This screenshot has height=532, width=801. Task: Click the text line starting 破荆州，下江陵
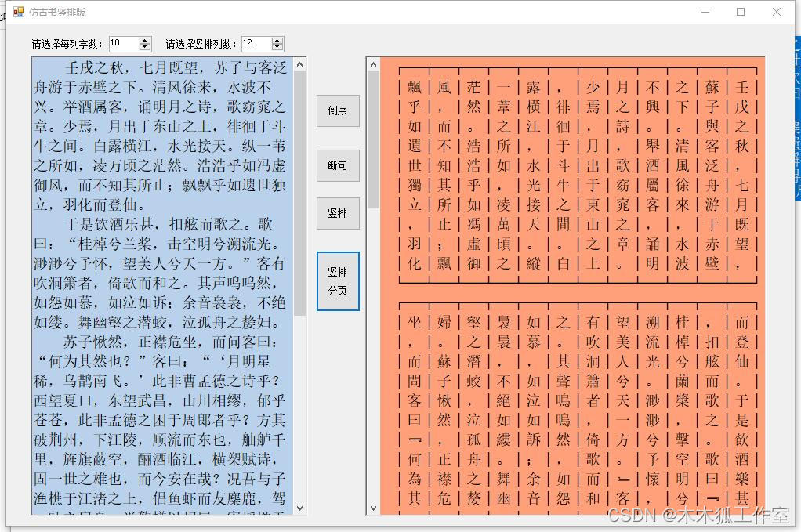(x=159, y=440)
